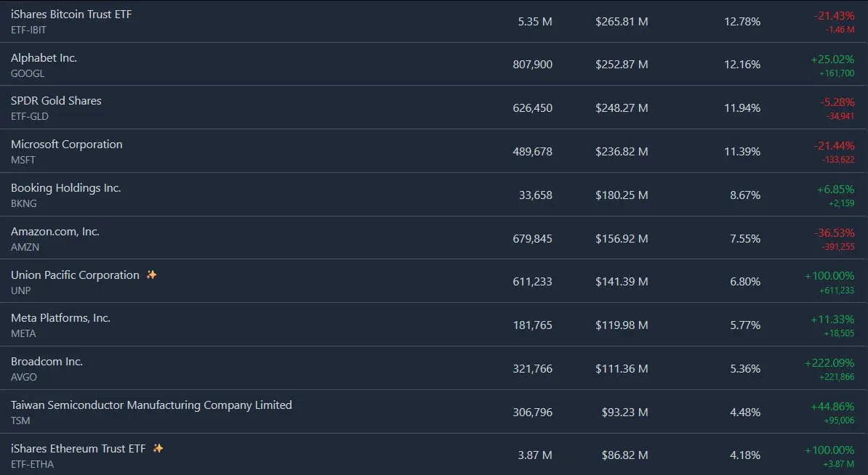Select the iShares Bitcoin Trust ETF name
This screenshot has height=475, width=868.
pos(71,15)
